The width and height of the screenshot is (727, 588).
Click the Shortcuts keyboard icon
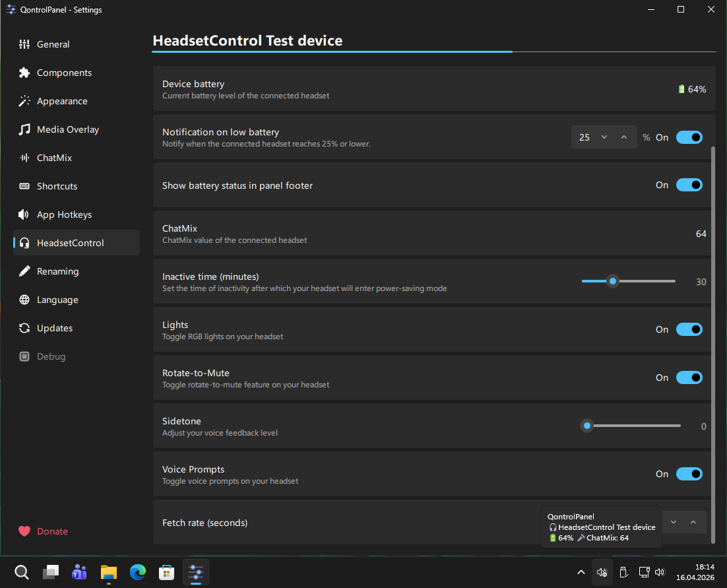coord(24,186)
